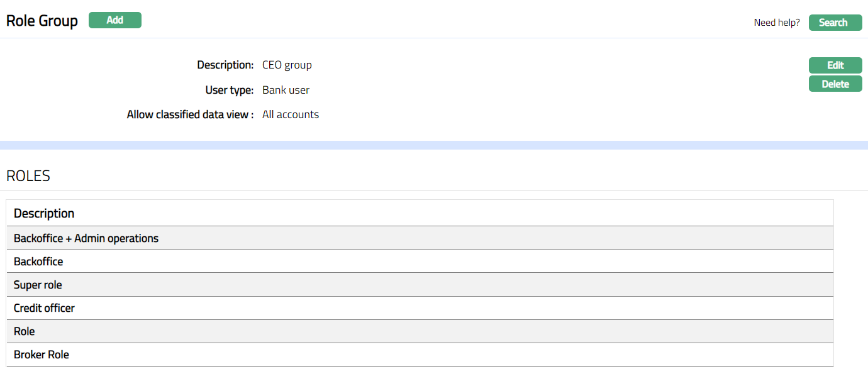The height and width of the screenshot is (374, 868).
Task: Click the ROLES section heading
Action: (28, 176)
